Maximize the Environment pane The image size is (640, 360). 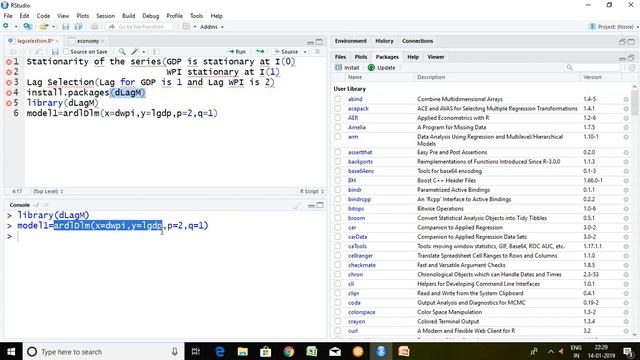click(631, 42)
